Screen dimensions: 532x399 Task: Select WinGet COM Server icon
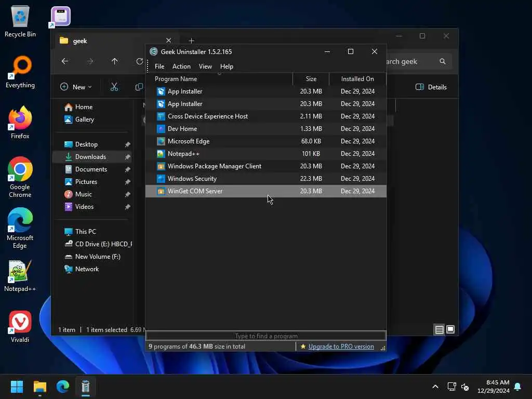(161, 191)
